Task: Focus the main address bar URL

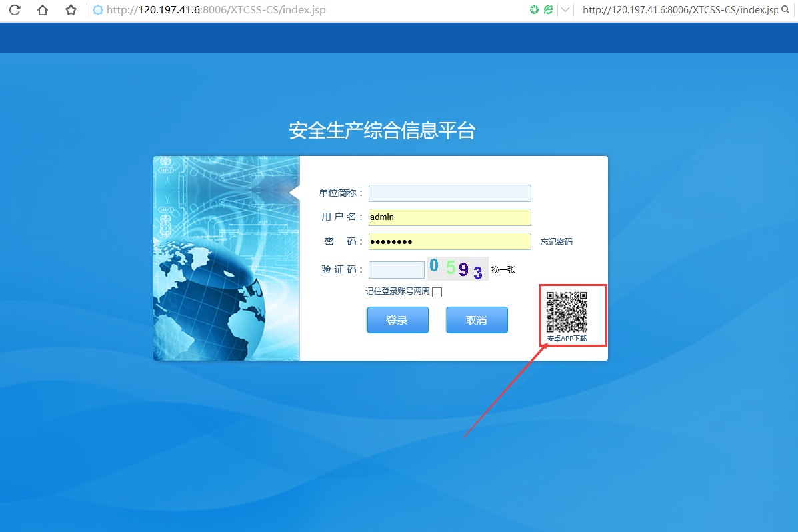Action: pos(216,10)
